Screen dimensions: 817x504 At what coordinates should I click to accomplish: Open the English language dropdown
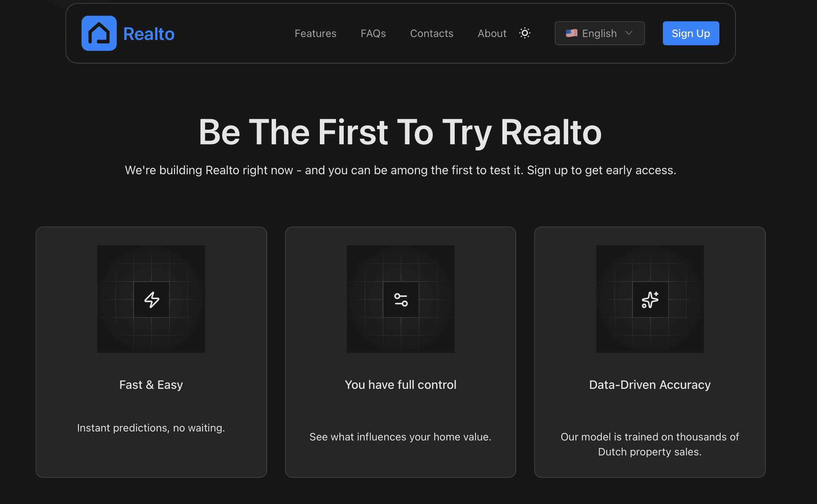[599, 33]
